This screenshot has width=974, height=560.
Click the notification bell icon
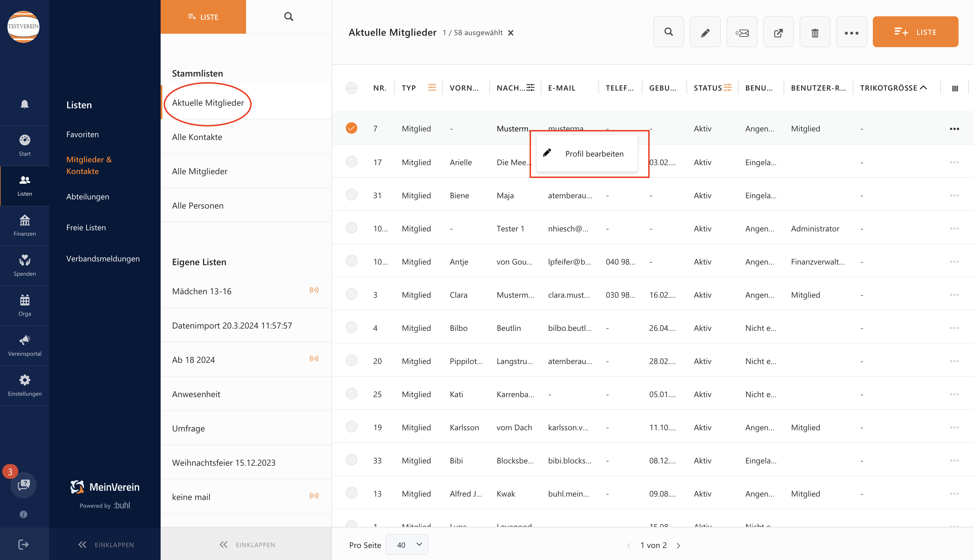(25, 104)
